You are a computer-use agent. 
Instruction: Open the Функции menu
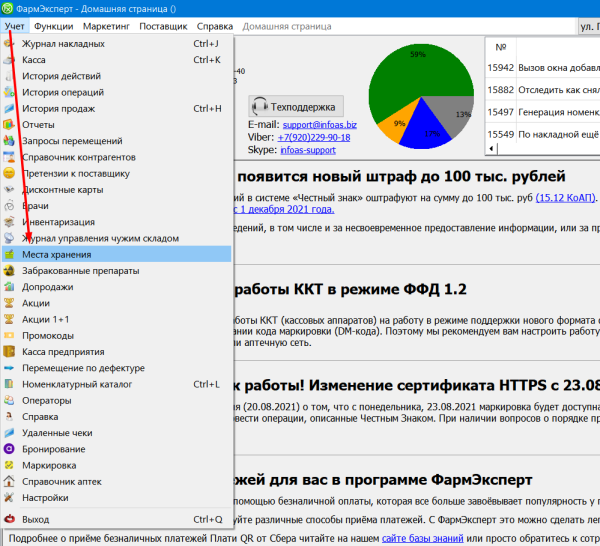(53, 25)
